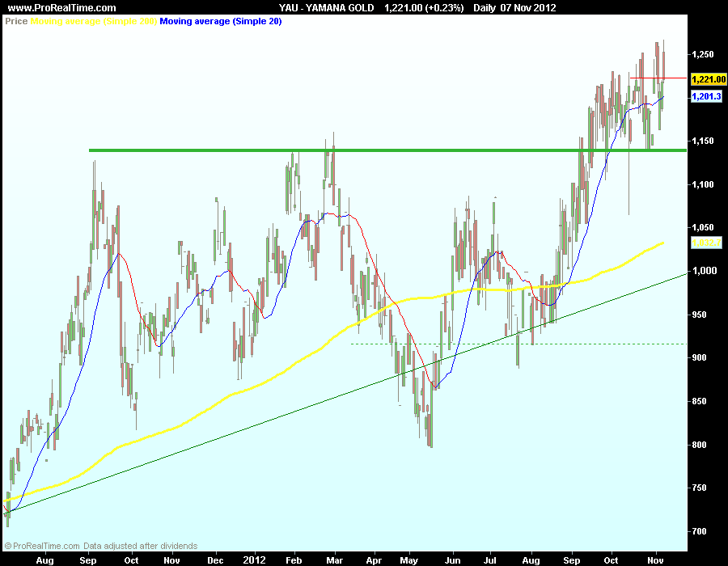Viewport: 728px width, 566px height.
Task: Select the blue 1,201.3 moving average tag
Action: click(x=707, y=96)
